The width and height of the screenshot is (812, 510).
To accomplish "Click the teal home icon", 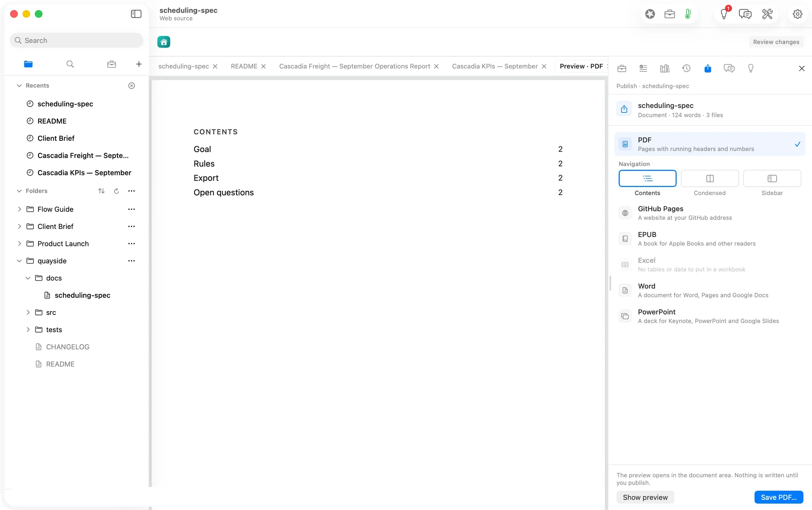I will click(164, 42).
